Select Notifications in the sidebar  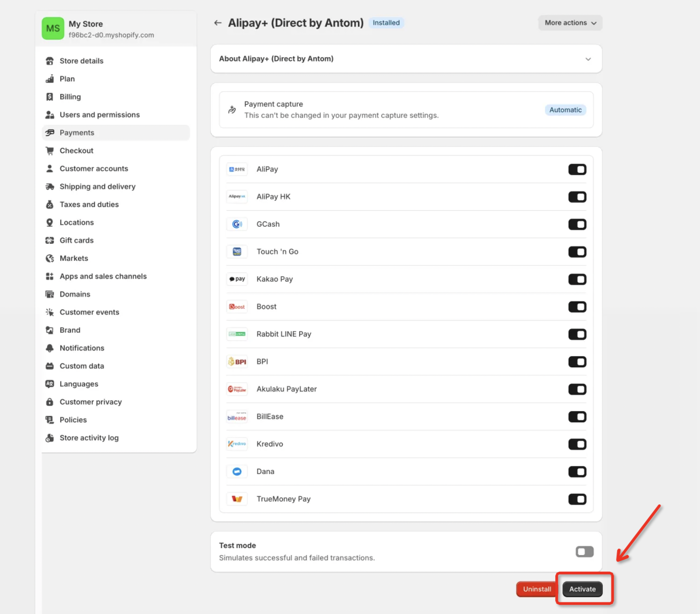click(82, 348)
